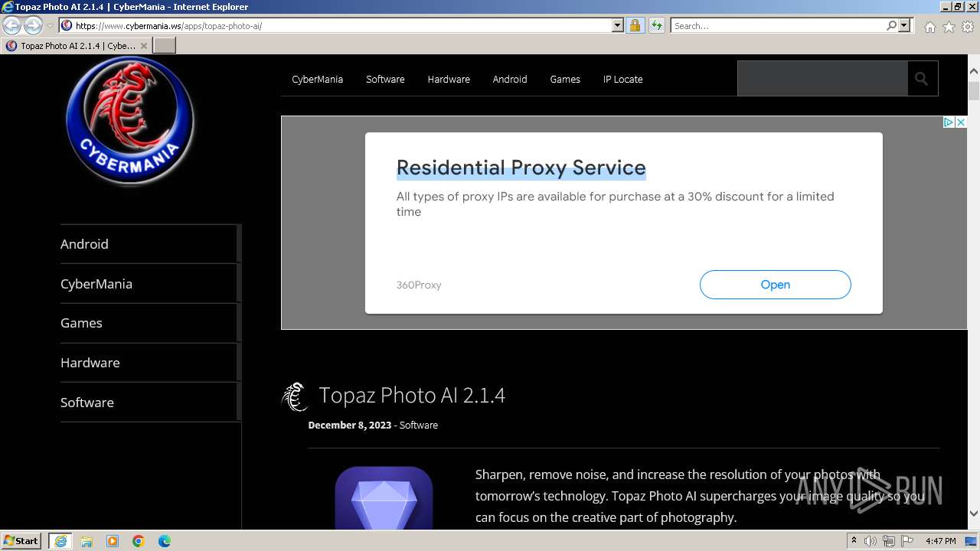The width and height of the screenshot is (980, 551).
Task: Open the Tools gear icon
Action: (x=968, y=27)
